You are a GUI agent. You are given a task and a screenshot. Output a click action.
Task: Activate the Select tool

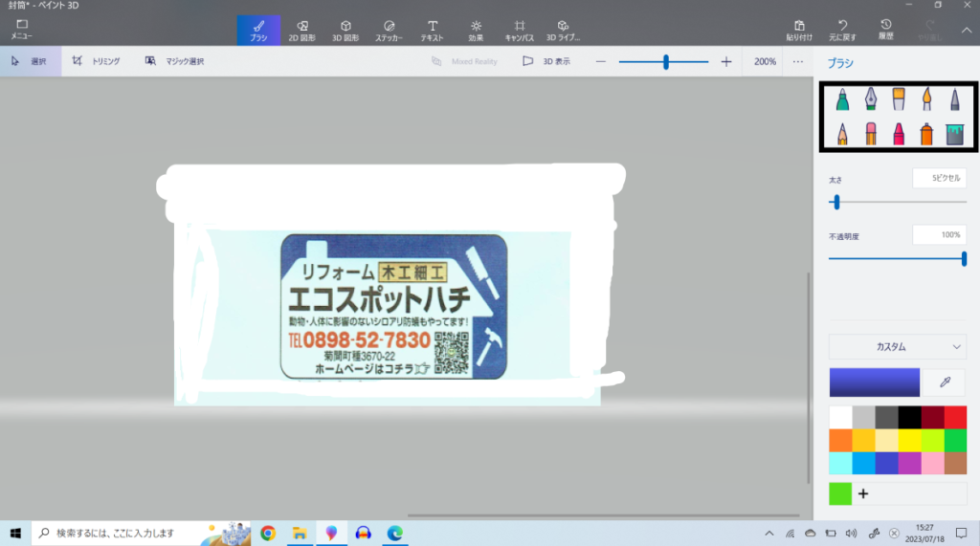point(30,61)
